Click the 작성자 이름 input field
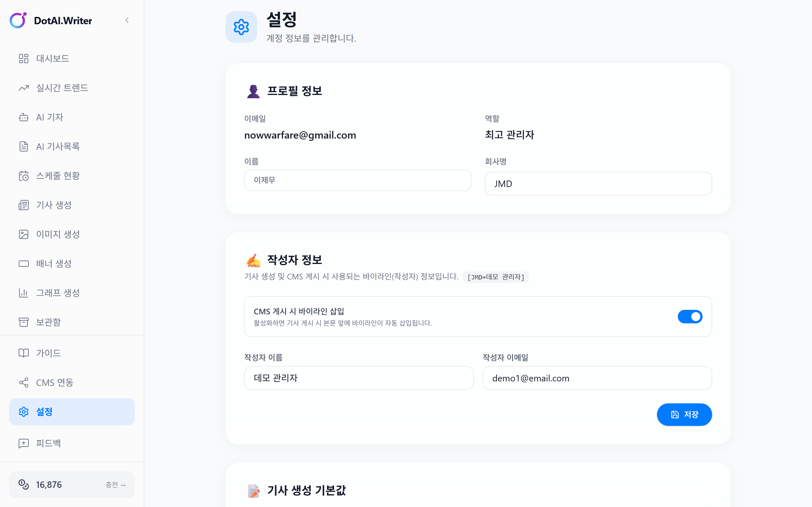Screen dimensions: 812x507 pyautogui.click(x=358, y=378)
